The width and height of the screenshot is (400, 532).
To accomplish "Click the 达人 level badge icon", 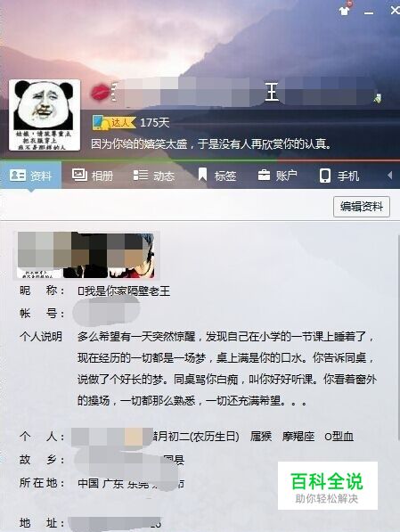I will point(114,122).
